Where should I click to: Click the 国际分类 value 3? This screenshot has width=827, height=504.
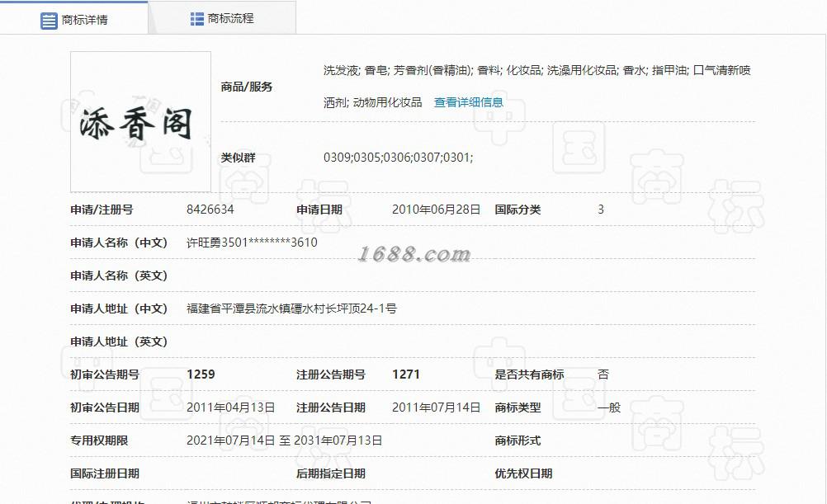tap(601, 210)
